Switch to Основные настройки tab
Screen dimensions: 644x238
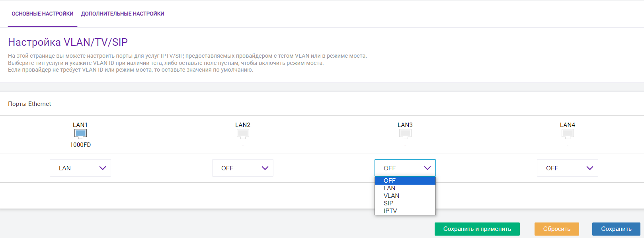tap(43, 14)
